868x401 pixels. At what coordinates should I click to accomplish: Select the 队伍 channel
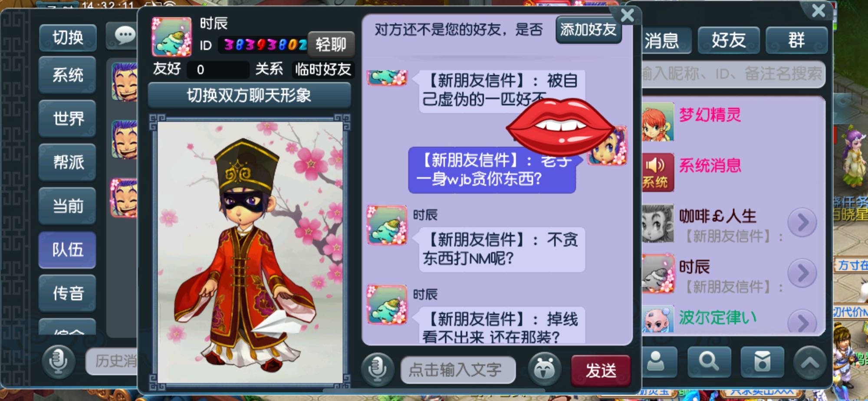pos(67,250)
